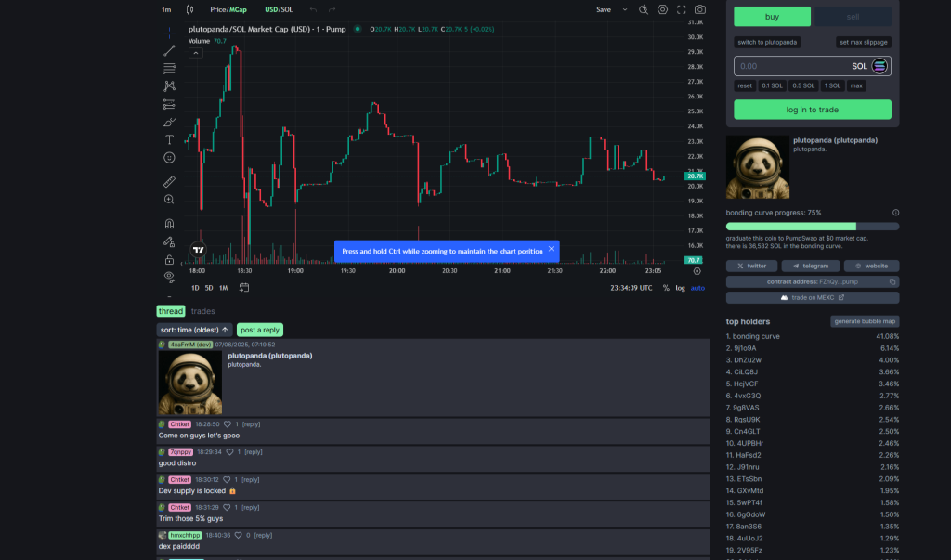Switch to the trades tab
Screen dimensions: 951x560
(x=202, y=311)
